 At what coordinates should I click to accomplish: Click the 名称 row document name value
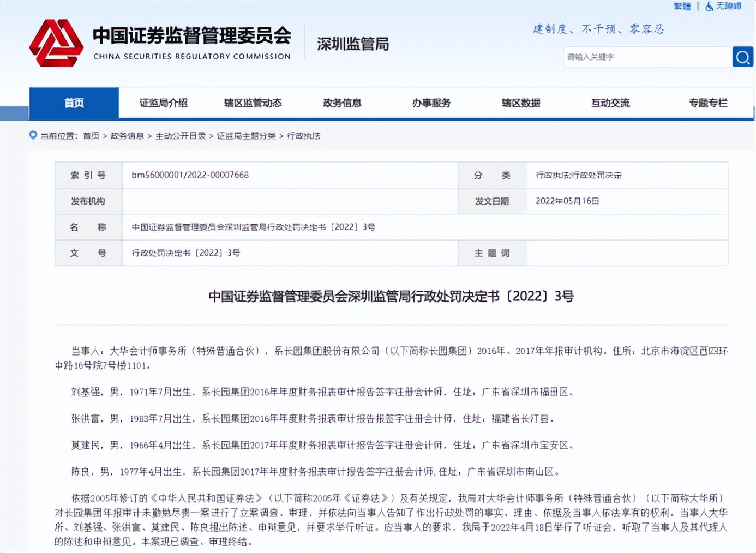253,227
